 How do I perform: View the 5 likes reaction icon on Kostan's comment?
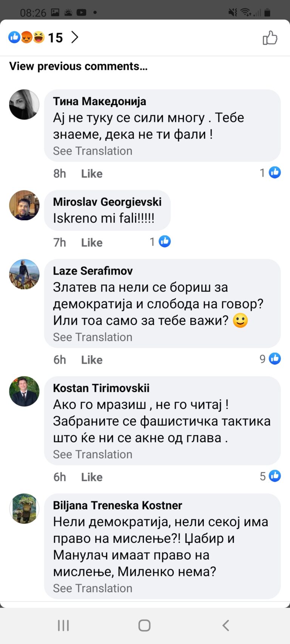[x=275, y=476]
